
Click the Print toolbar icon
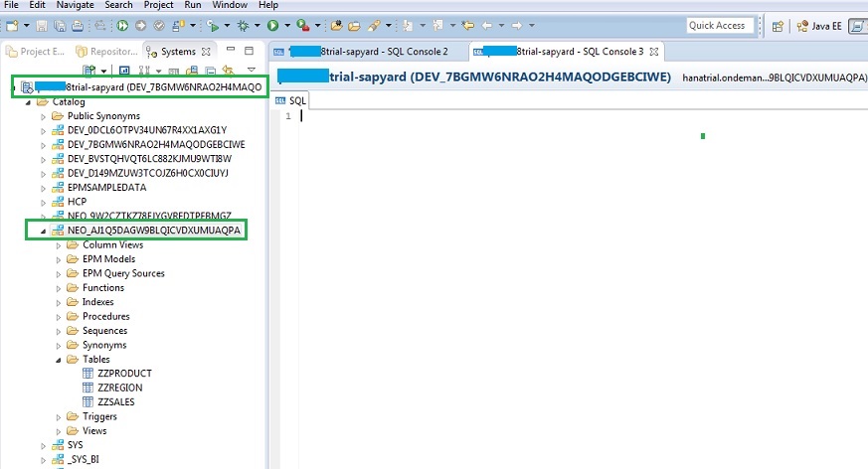coord(78,26)
